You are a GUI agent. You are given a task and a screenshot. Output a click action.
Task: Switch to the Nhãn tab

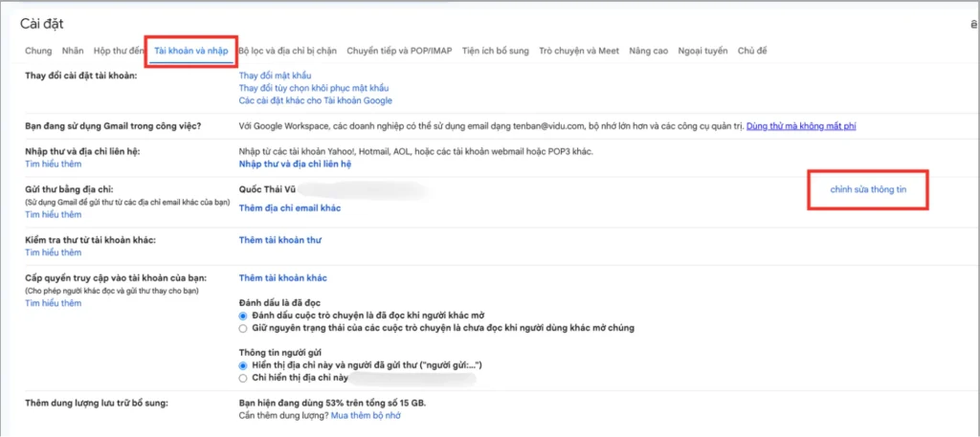click(x=73, y=52)
